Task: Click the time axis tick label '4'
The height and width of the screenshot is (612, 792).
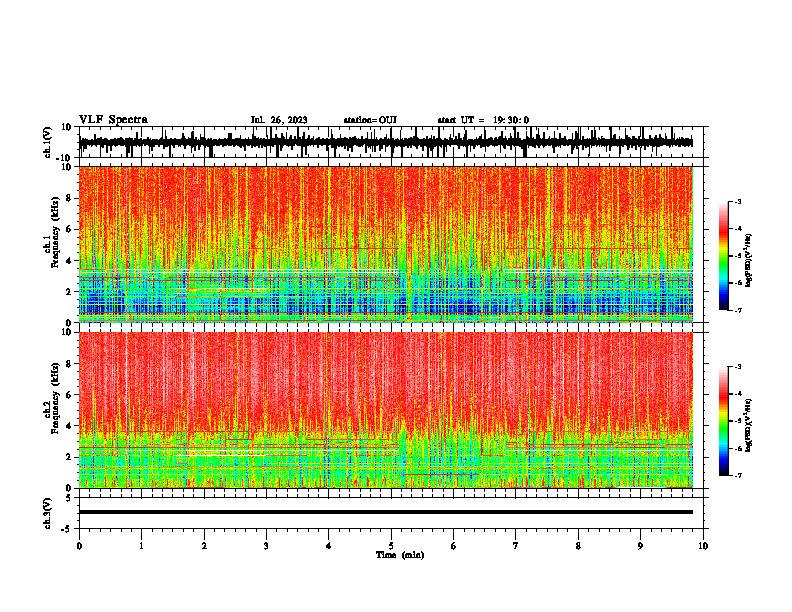Action: 329,546
